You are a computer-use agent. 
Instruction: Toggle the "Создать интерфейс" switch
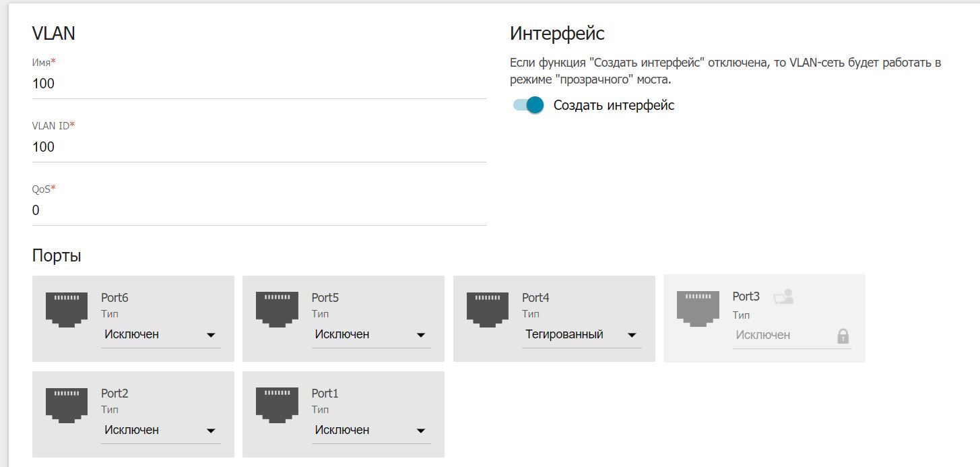(x=528, y=105)
